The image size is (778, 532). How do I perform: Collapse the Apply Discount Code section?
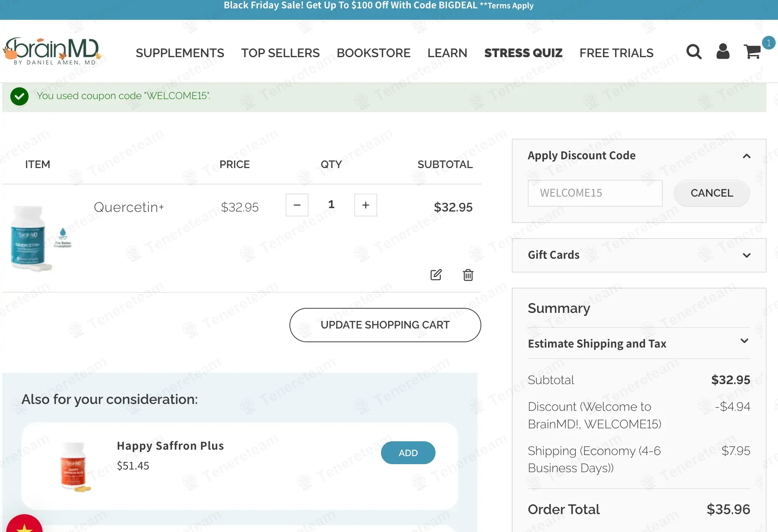pos(746,156)
